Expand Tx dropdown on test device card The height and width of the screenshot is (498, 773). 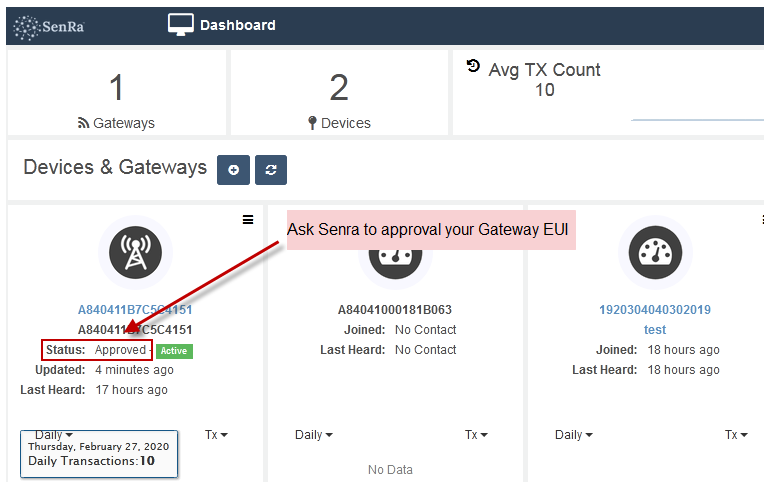click(x=736, y=435)
